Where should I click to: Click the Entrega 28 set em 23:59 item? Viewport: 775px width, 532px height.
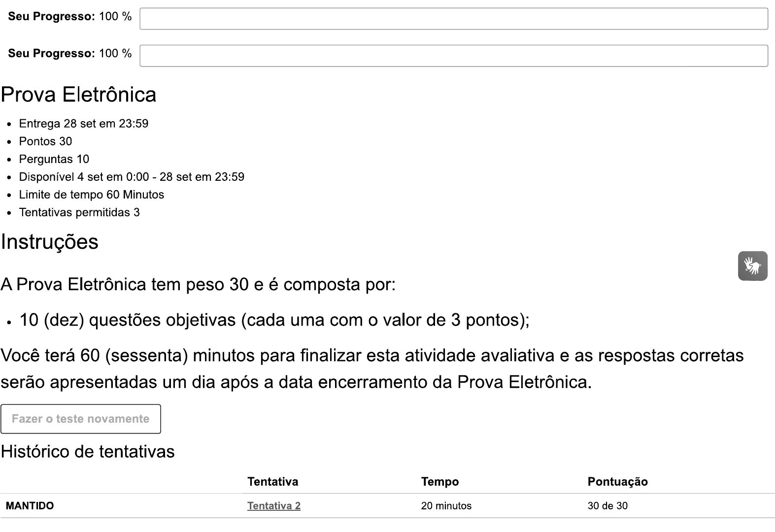tap(84, 124)
